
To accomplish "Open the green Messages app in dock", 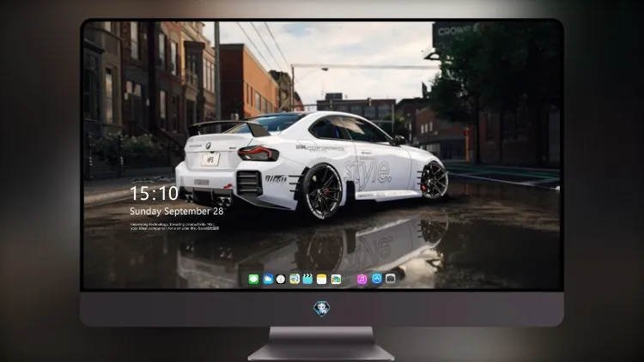I will (253, 280).
